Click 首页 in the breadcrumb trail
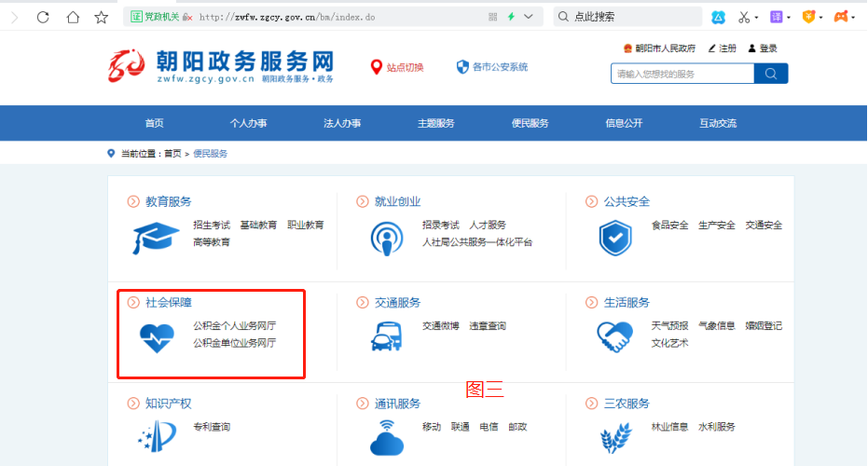The height and width of the screenshot is (466, 868). (172, 154)
